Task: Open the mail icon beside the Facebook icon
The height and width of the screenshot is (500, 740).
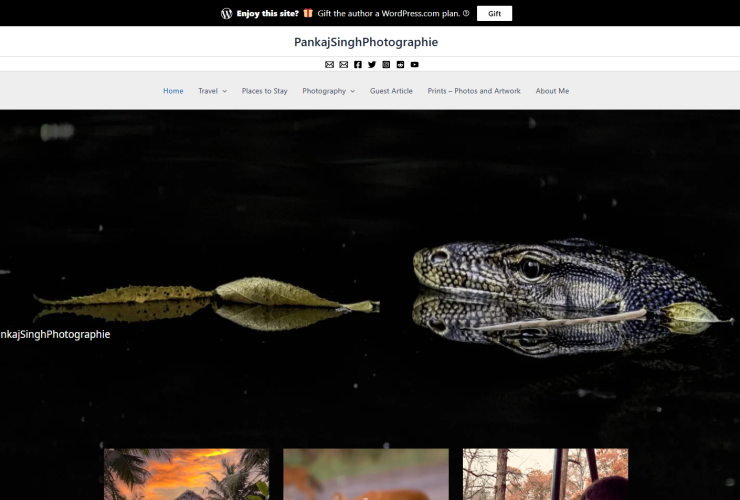Action: [x=344, y=64]
